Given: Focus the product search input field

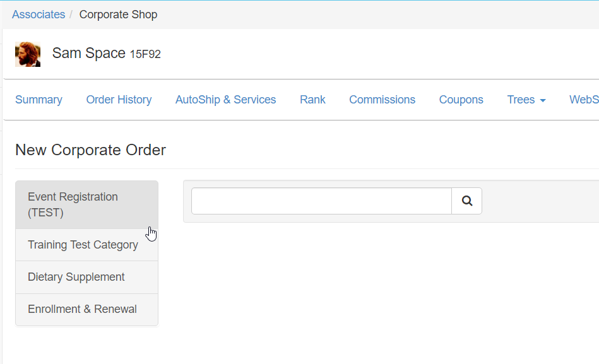Looking at the screenshot, I should tap(321, 201).
